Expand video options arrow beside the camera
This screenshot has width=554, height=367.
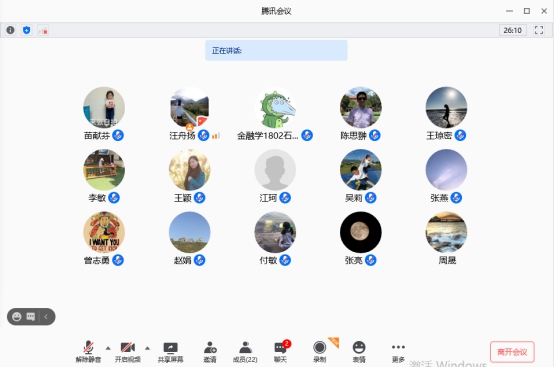[x=147, y=348]
